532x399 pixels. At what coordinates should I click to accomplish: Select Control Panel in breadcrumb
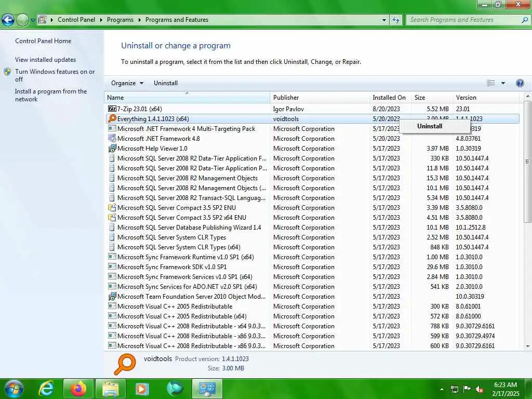pos(76,20)
